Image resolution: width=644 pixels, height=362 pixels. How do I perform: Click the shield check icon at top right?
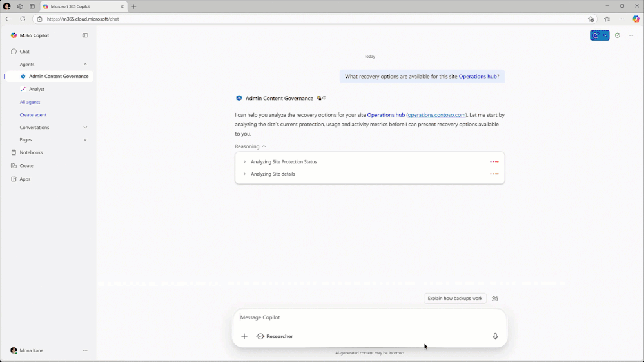tap(618, 35)
